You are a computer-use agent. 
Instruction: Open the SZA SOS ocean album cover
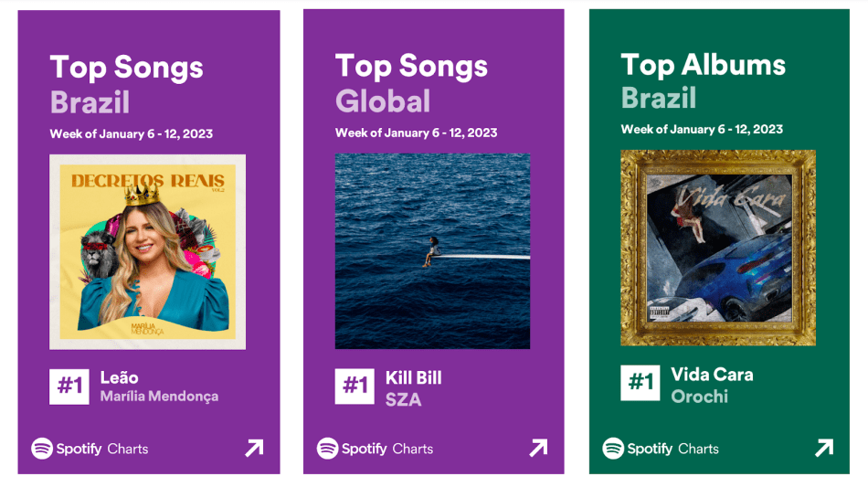432,251
